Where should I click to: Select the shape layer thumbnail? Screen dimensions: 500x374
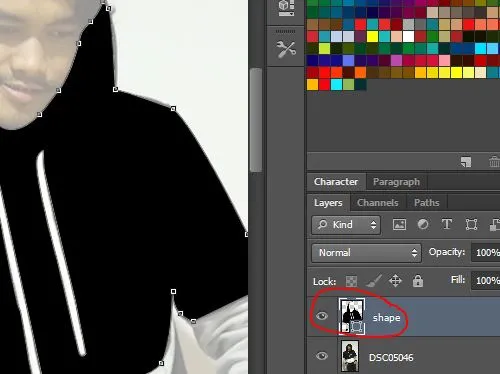click(x=352, y=316)
